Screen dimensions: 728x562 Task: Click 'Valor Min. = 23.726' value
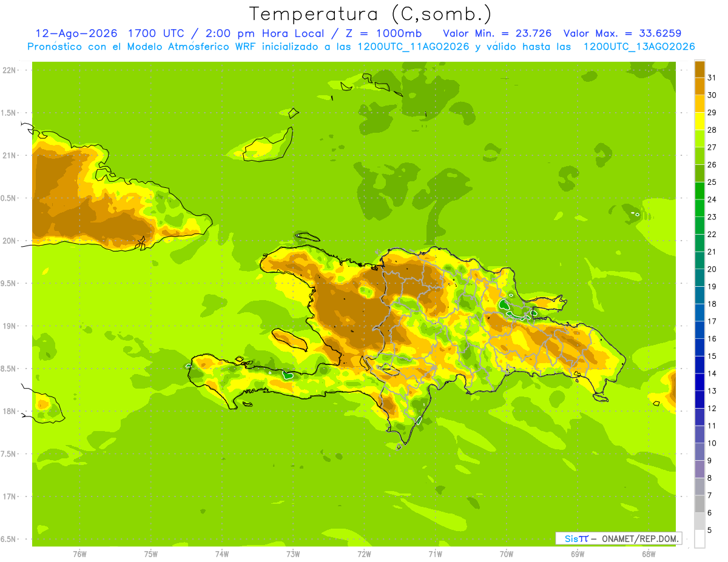click(497, 33)
